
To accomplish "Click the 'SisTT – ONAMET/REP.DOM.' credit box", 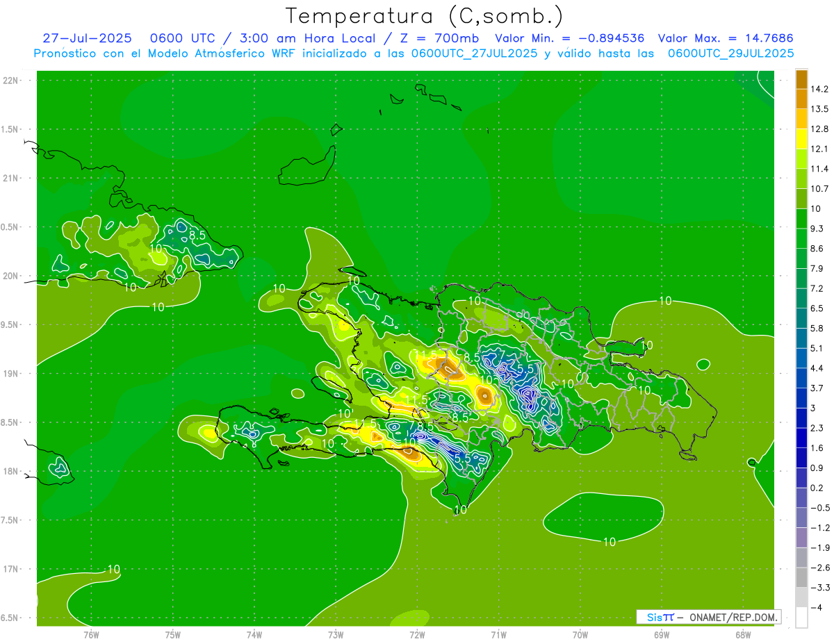I will tap(709, 617).
